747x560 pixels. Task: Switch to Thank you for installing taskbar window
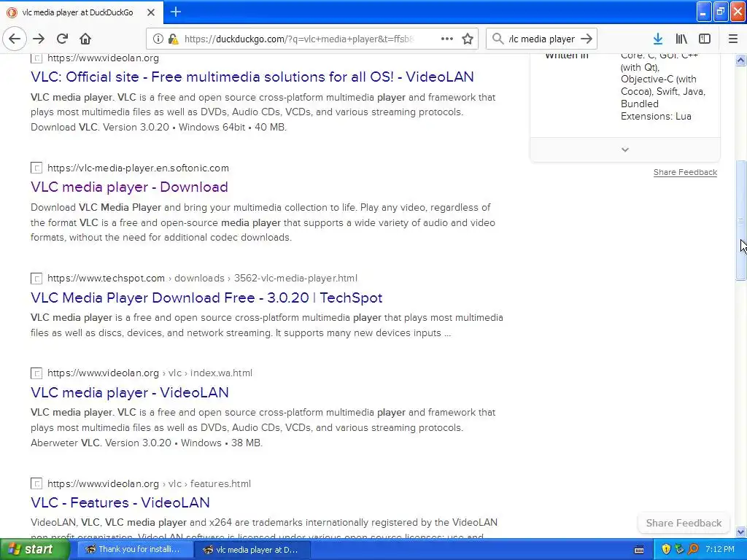[x=133, y=550]
